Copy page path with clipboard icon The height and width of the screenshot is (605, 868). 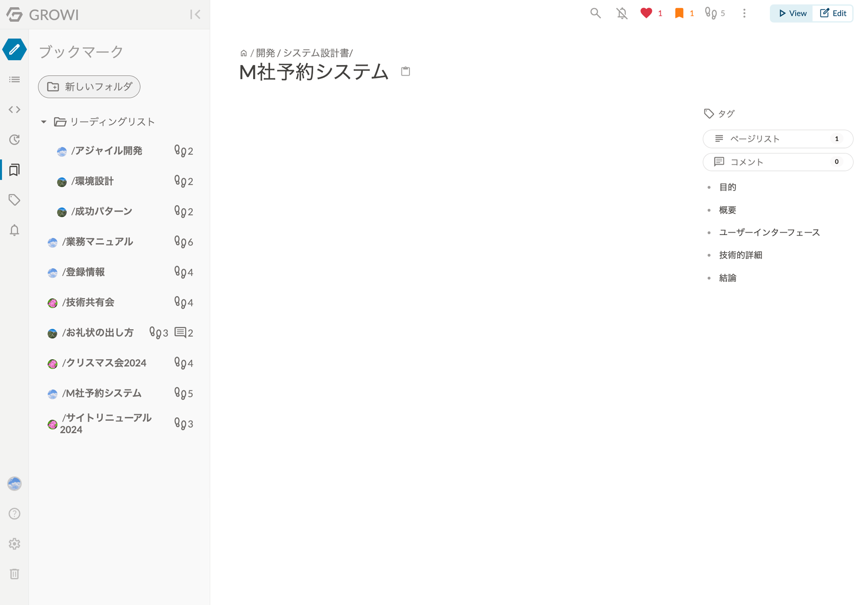405,71
